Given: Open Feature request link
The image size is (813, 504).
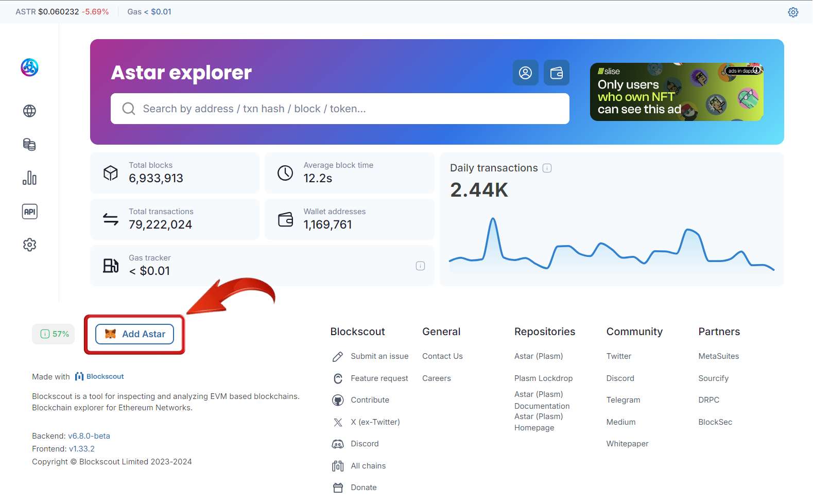Looking at the screenshot, I should (x=379, y=378).
